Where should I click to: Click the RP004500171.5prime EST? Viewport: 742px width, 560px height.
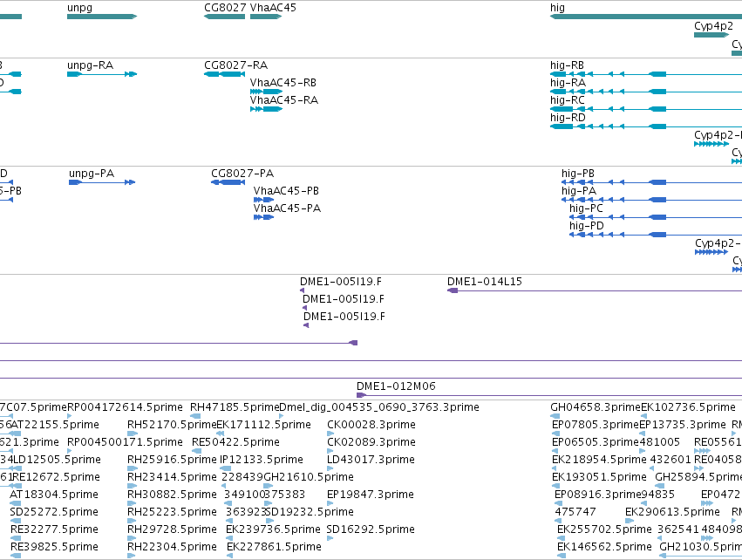tap(70, 451)
